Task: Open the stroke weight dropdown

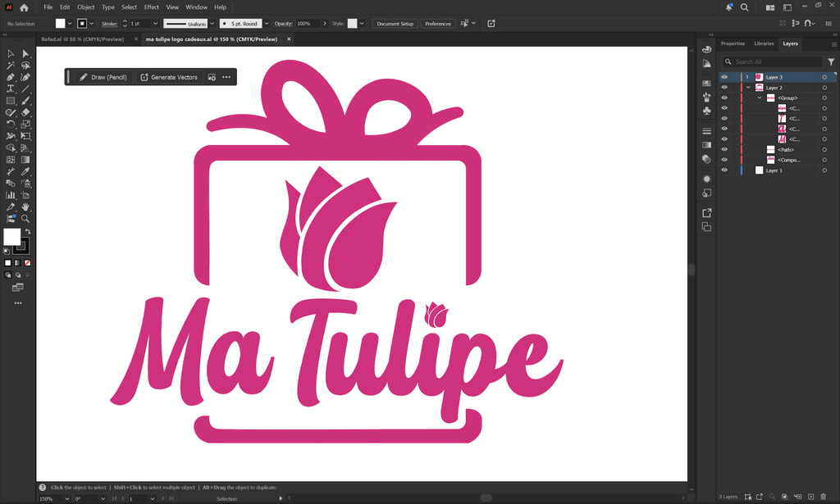Action: click(x=155, y=24)
